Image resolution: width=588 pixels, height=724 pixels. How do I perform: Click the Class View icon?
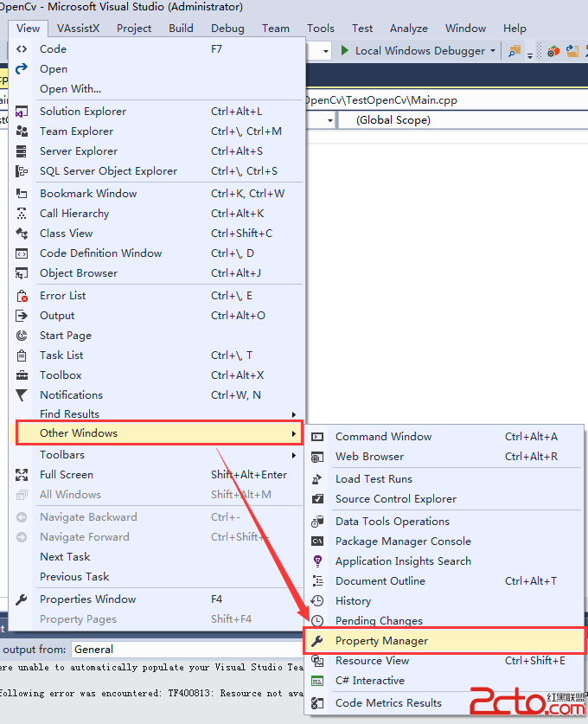coord(22,234)
